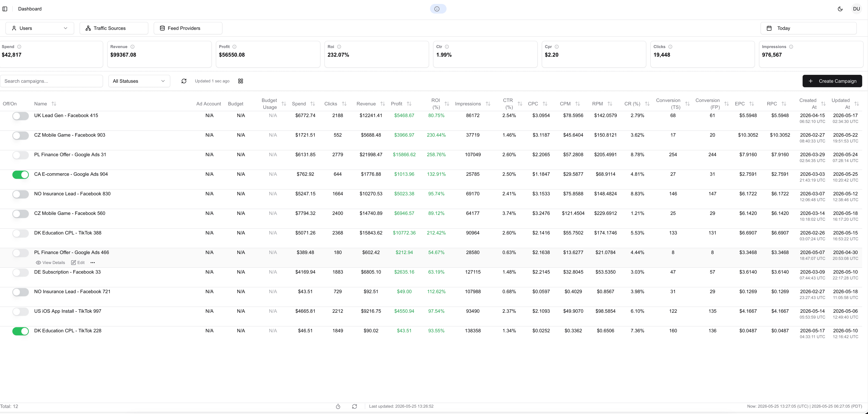Click the 258.76% ROI value
The height and width of the screenshot is (414, 868).
point(436,155)
